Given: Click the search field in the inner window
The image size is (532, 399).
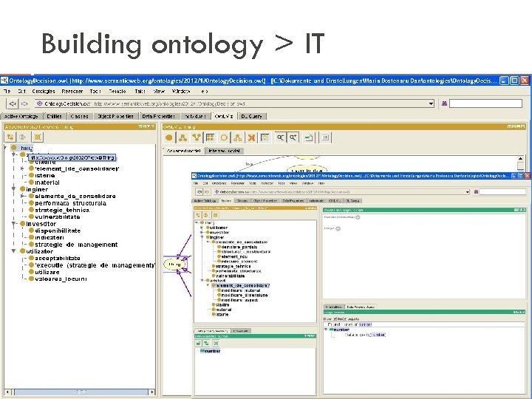Looking at the screenshot, I should [502, 192].
